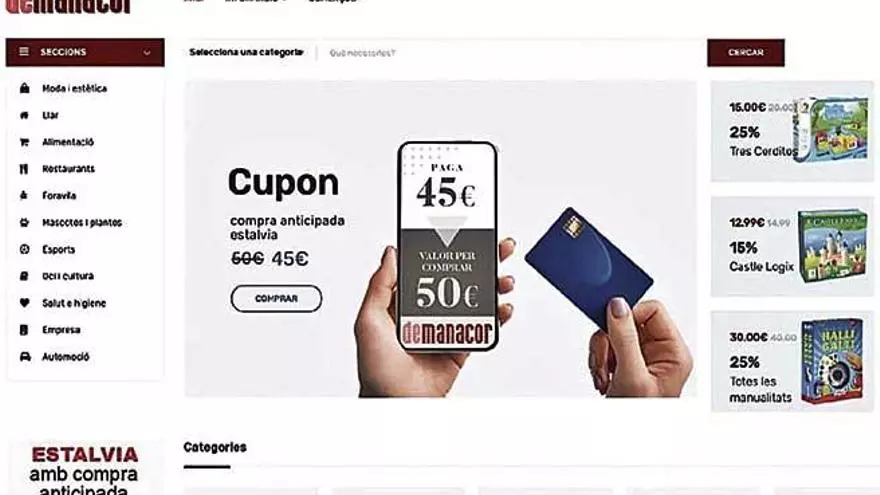Select the shopping cart icon for Alimentació
Viewport: 880px width, 495px height.
tap(24, 142)
